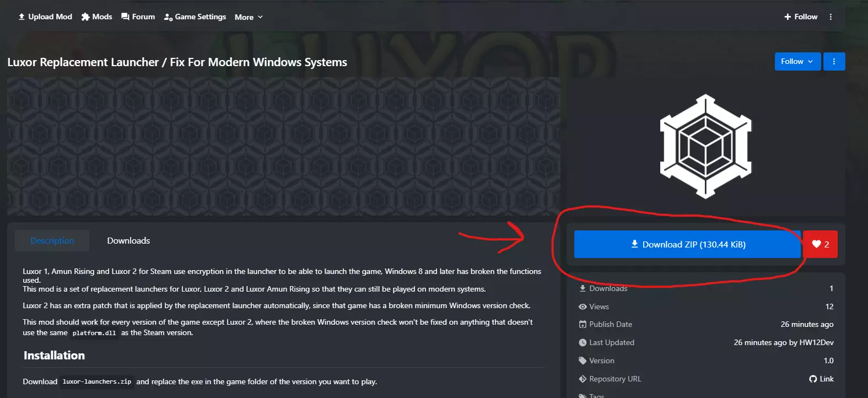Open Game Settings from the top bar
868x398 pixels.
pos(195,17)
